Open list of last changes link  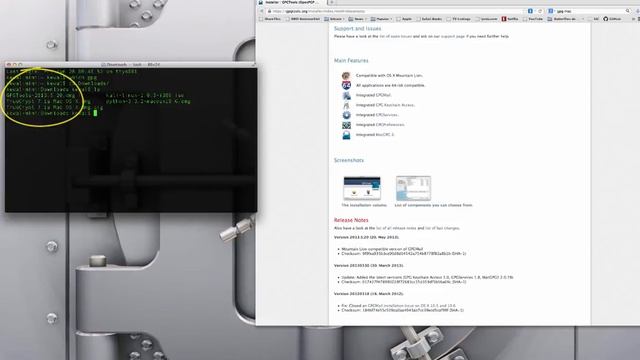pos(442,228)
